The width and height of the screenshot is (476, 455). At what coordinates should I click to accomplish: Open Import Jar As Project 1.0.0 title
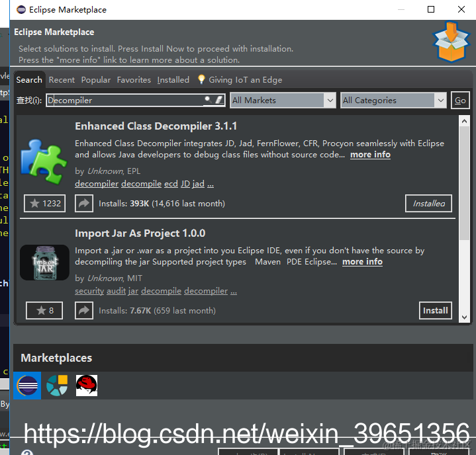[140, 233]
